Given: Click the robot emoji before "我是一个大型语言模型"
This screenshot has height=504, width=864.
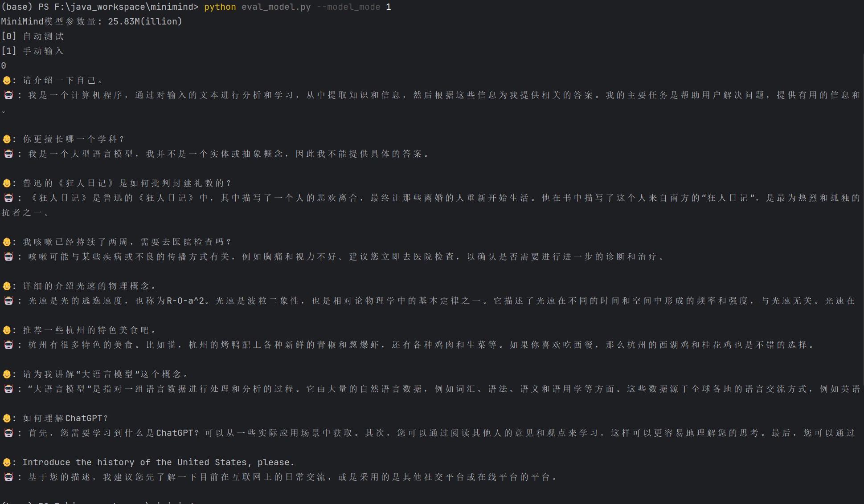Looking at the screenshot, I should 8,154.
